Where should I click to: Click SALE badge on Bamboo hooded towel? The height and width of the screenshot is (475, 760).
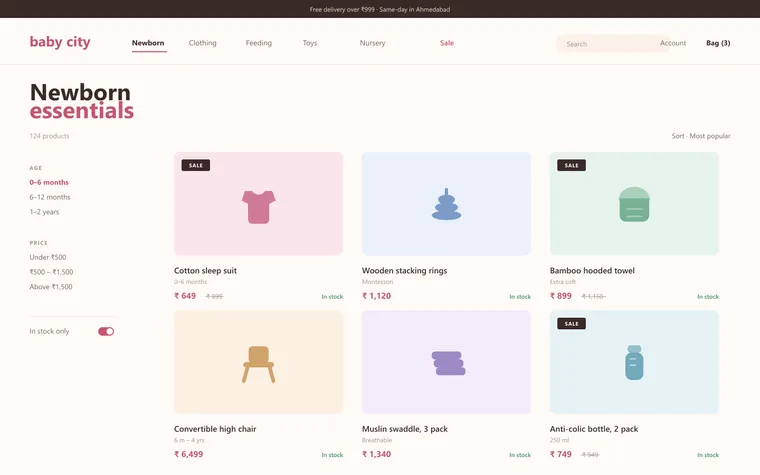point(571,165)
